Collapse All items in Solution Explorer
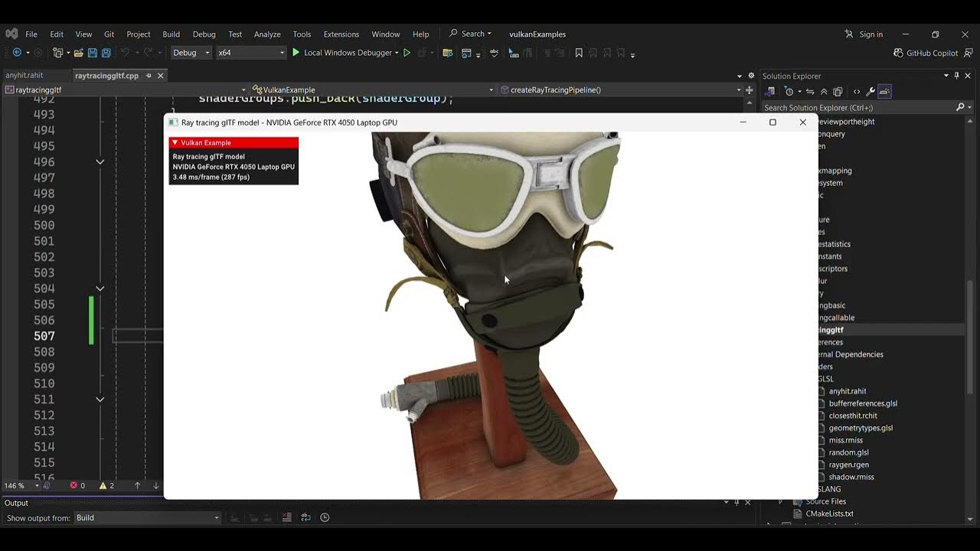 point(824,91)
